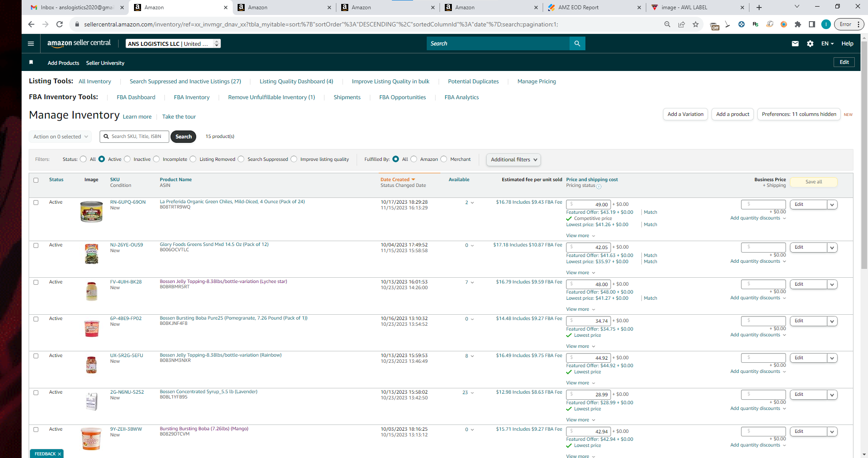Image resolution: width=868 pixels, height=458 pixels.
Task: Click the Add a product button
Action: coord(733,114)
